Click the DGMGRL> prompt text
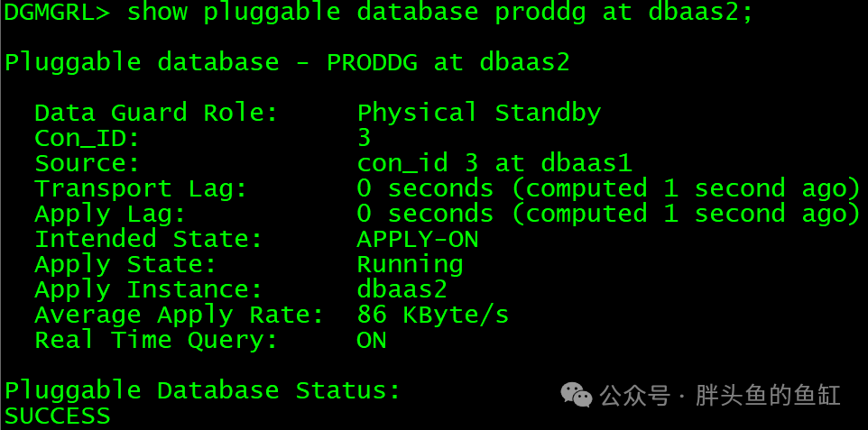The width and height of the screenshot is (868, 430). tap(58, 12)
